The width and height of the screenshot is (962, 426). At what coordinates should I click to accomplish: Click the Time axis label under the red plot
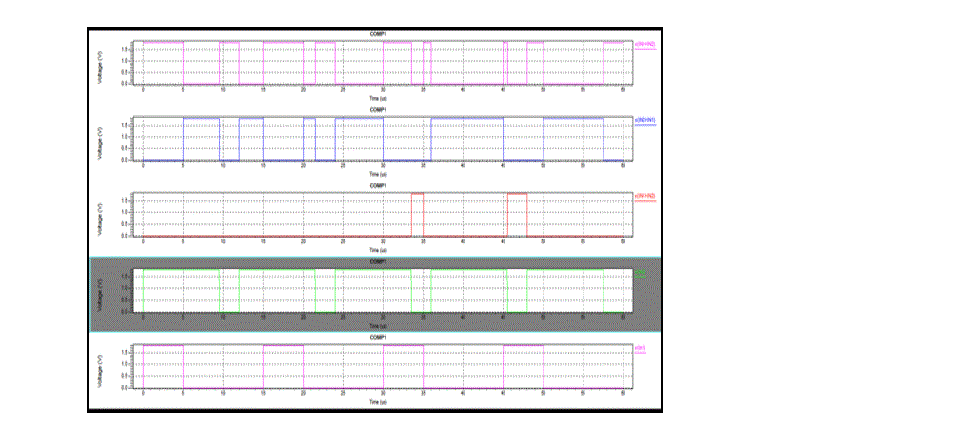pos(378,249)
